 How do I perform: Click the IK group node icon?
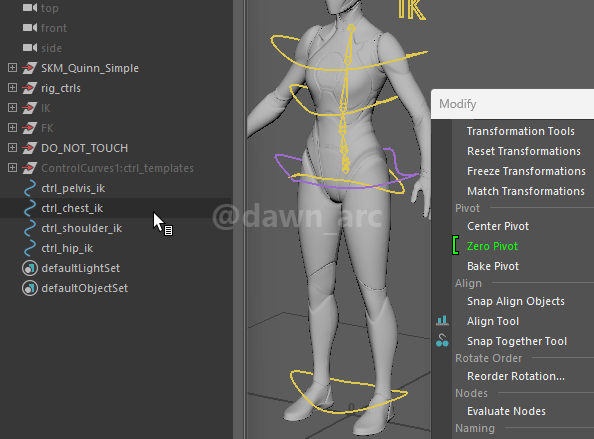coord(30,108)
